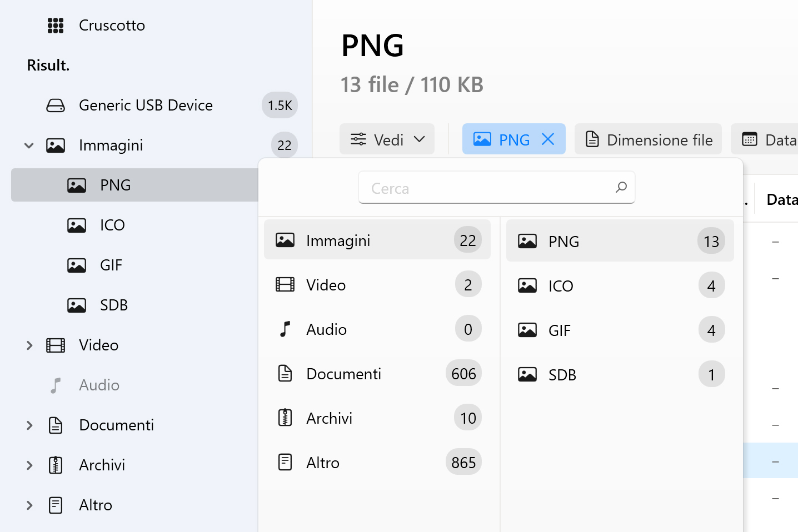
Task: Click PNG image icon in popup subtype list
Action: (527, 241)
